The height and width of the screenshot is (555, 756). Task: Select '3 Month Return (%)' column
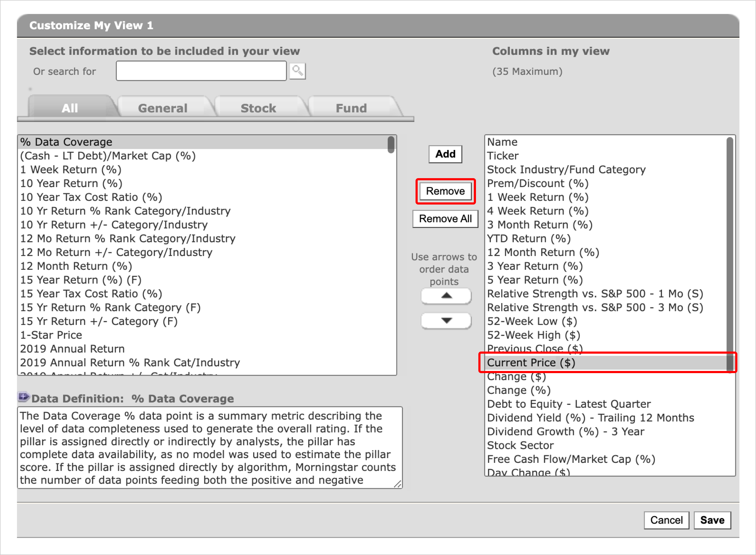pos(606,225)
